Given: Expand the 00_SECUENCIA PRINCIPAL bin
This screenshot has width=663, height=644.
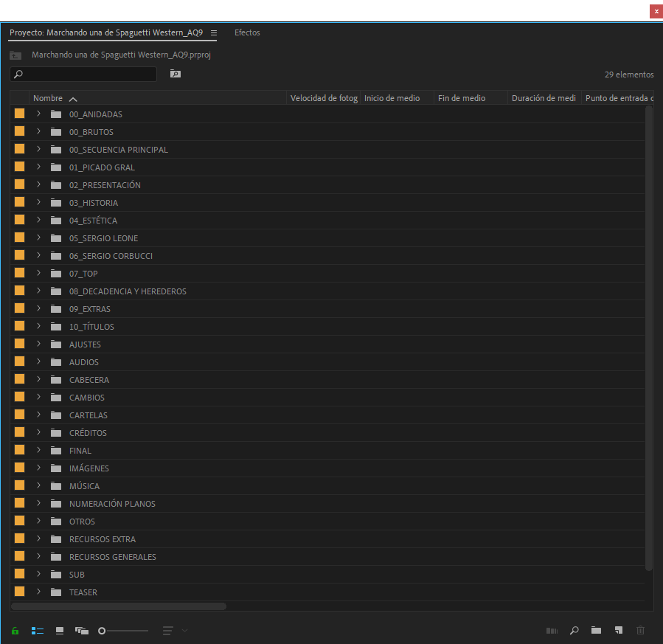Looking at the screenshot, I should click(x=38, y=149).
